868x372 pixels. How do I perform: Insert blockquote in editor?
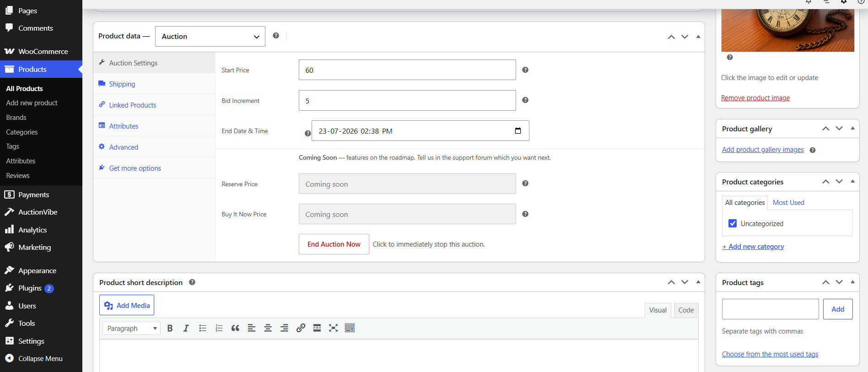point(235,328)
